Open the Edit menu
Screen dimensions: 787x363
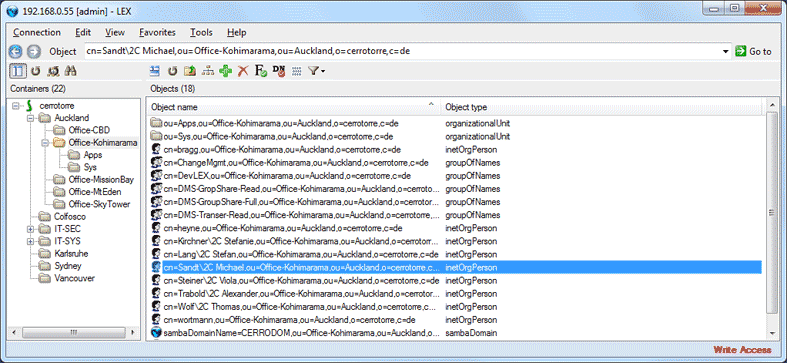pyautogui.click(x=83, y=33)
